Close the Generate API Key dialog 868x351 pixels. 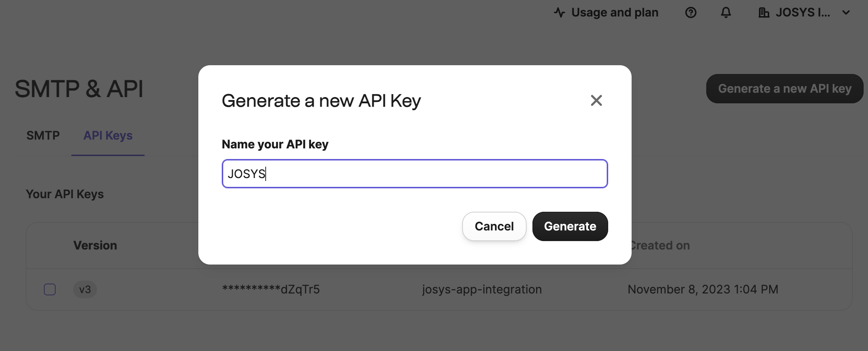[x=596, y=100]
